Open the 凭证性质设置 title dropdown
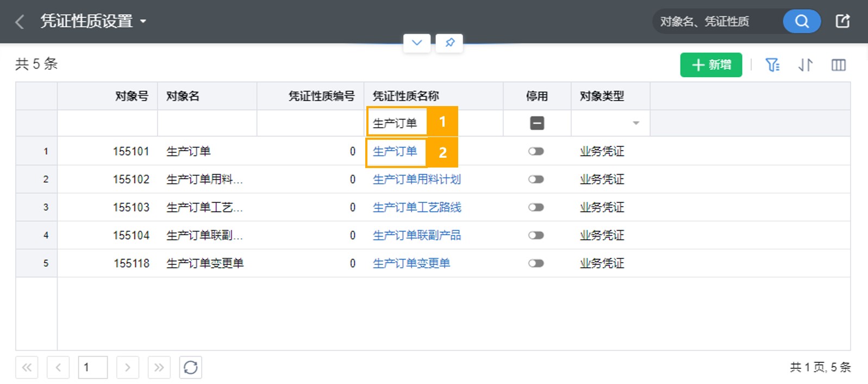868x384 pixels. [x=143, y=22]
